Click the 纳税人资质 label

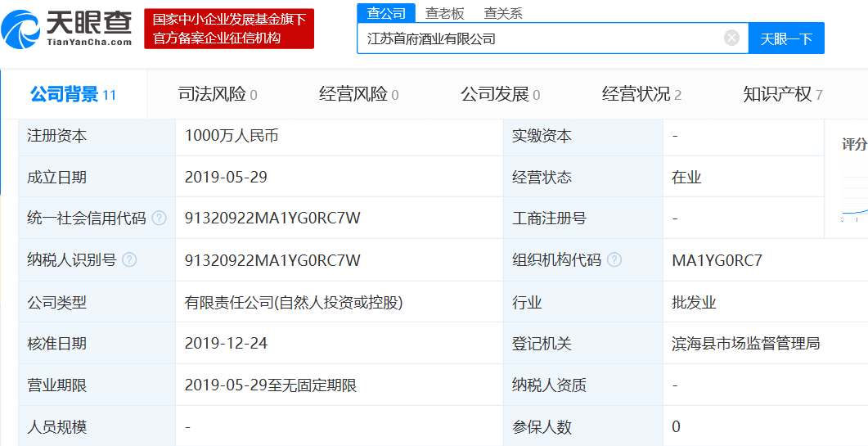[549, 385]
